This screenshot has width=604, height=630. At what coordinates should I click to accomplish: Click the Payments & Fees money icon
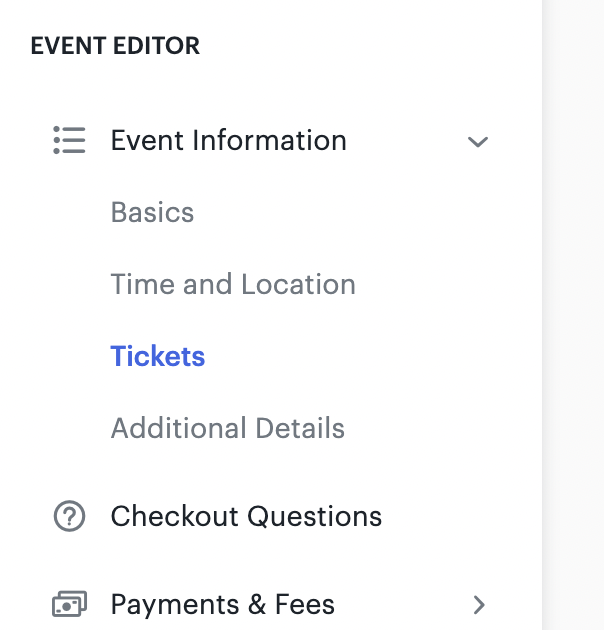pyautogui.click(x=70, y=603)
